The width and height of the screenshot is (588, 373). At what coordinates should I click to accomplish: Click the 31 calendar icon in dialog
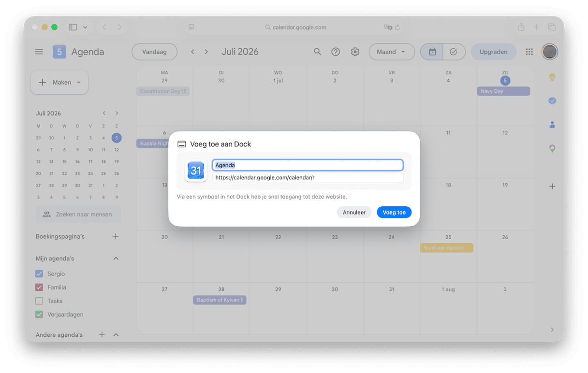(196, 171)
